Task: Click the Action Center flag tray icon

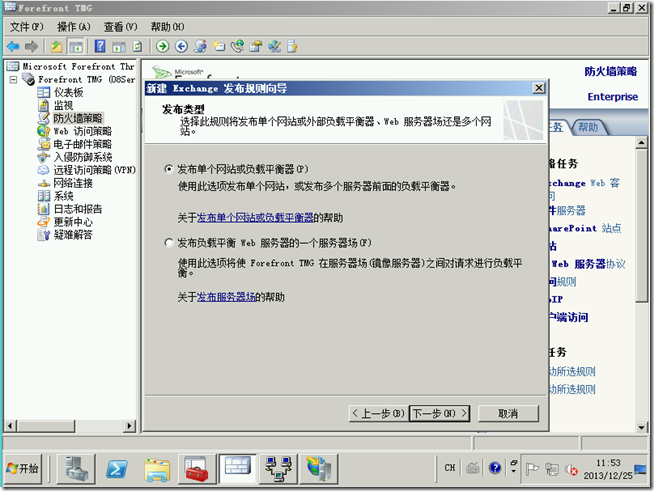Action: coord(532,469)
